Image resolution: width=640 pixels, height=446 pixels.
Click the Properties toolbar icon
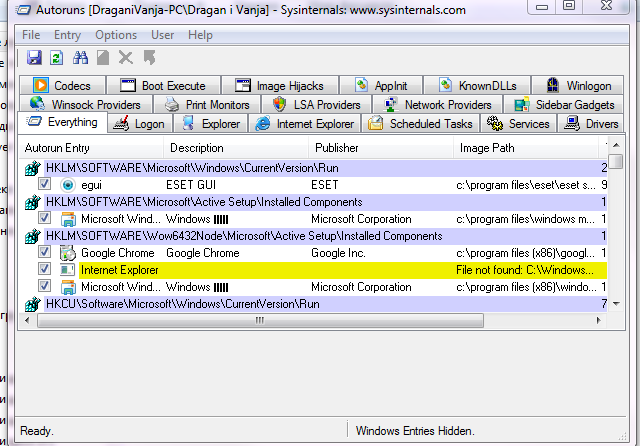(x=103, y=58)
